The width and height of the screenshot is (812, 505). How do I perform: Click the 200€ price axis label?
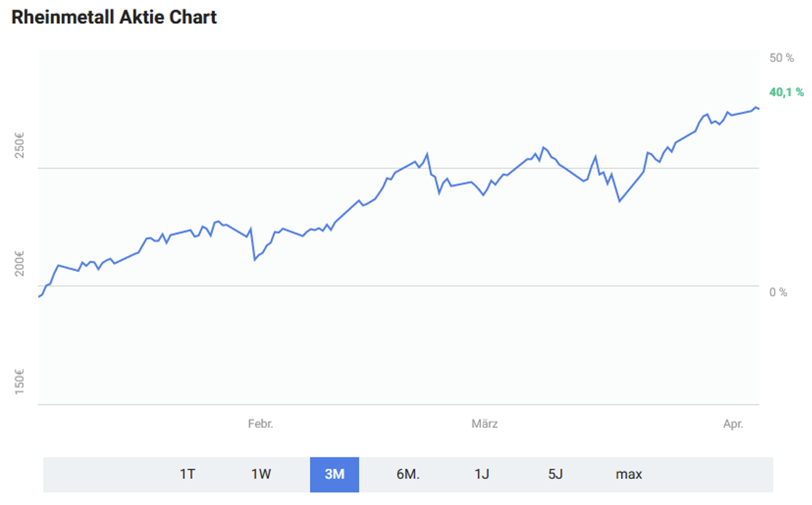pyautogui.click(x=19, y=263)
